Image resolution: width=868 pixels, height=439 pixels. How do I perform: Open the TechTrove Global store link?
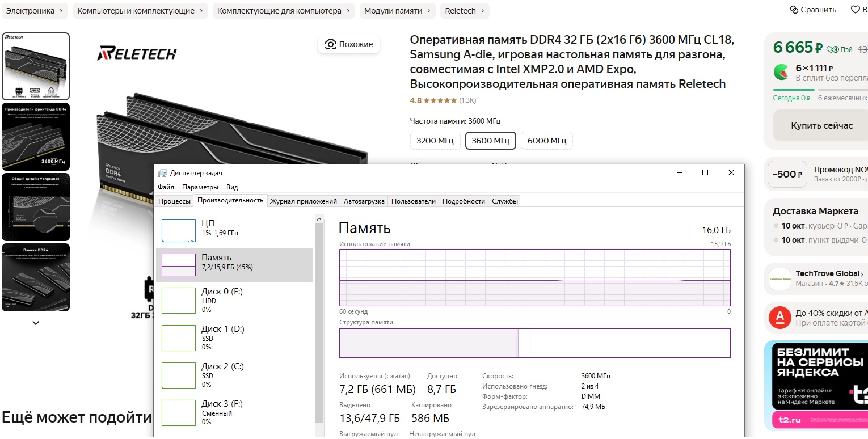click(x=829, y=273)
